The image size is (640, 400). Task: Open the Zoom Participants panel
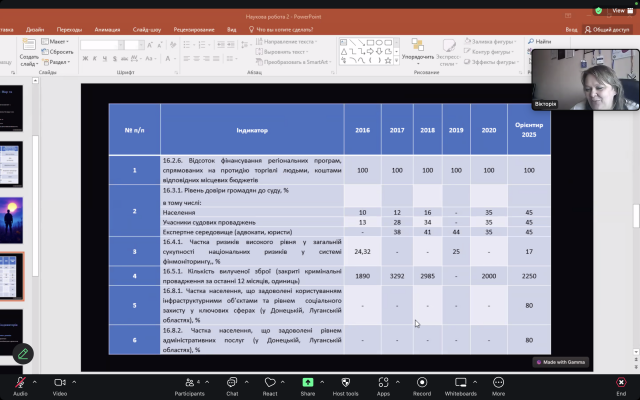(x=189, y=386)
